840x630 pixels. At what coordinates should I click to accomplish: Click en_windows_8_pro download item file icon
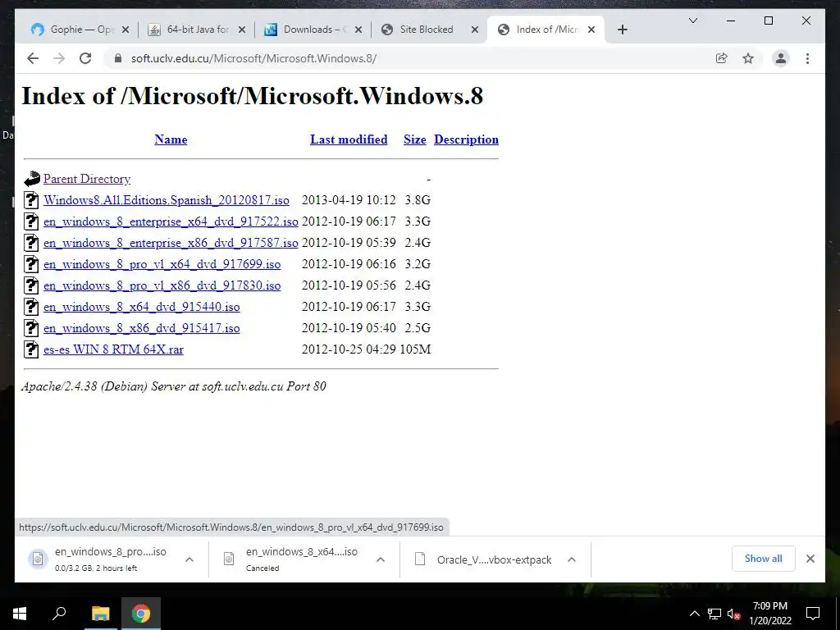tap(38, 559)
